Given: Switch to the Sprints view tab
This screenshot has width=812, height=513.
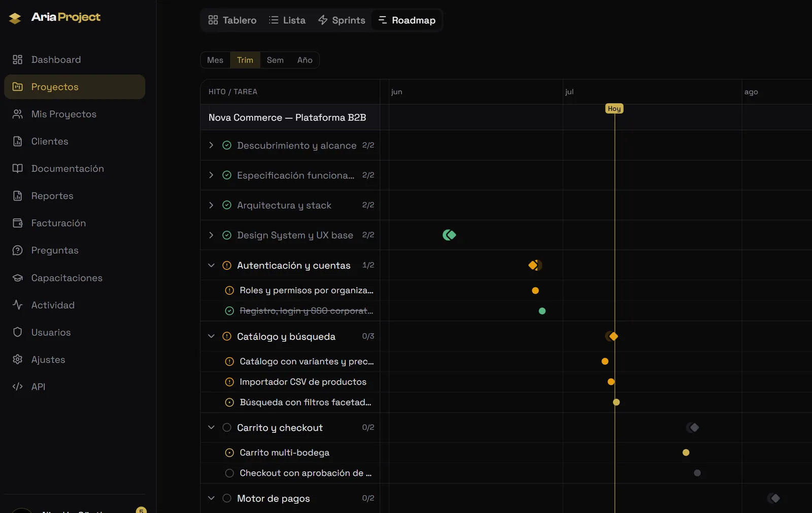Looking at the screenshot, I should point(342,20).
